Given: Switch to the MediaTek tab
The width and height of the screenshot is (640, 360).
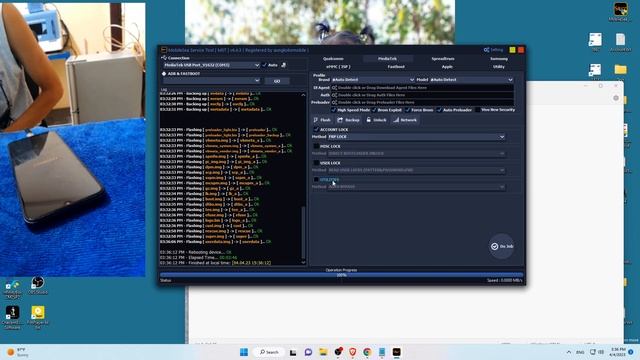Looking at the screenshot, I should (x=387, y=59).
